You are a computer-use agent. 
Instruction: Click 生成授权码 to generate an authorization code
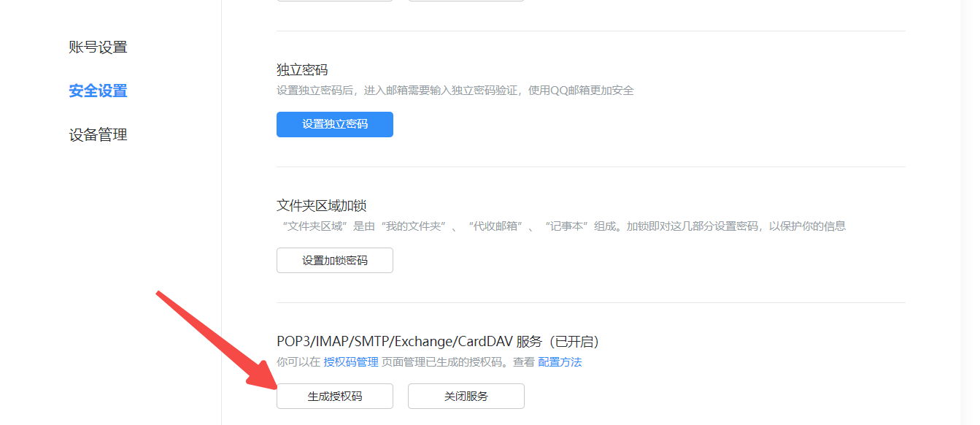pyautogui.click(x=335, y=397)
